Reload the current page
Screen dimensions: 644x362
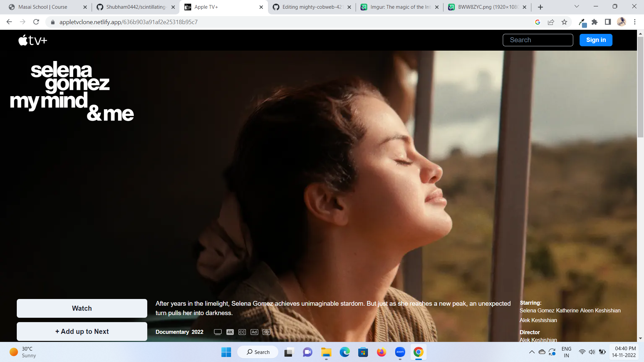[36, 22]
